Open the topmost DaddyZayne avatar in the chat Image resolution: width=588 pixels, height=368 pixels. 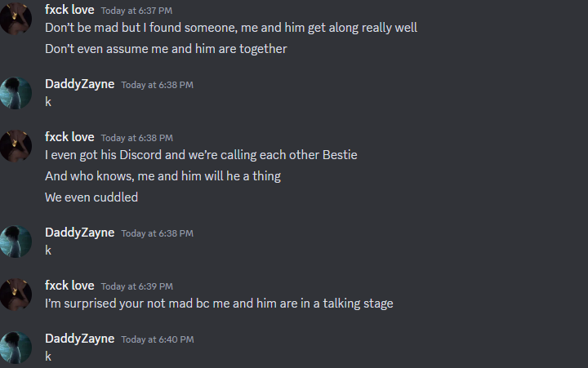pos(16,92)
